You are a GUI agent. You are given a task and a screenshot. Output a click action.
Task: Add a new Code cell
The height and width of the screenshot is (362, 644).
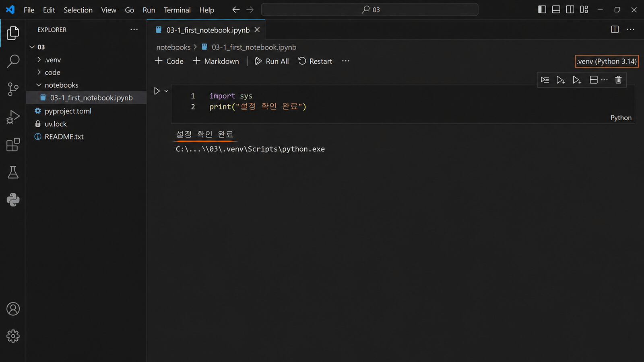tap(169, 61)
